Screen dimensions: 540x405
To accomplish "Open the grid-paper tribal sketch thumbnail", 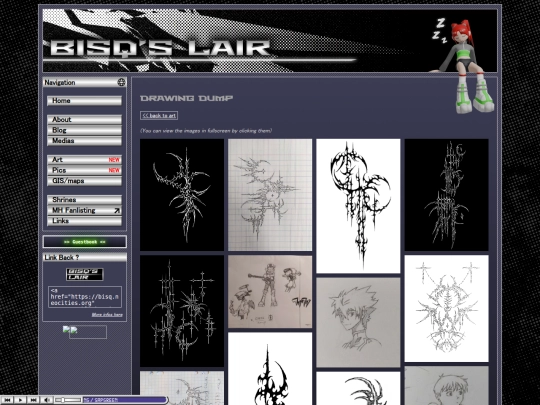I will [270, 195].
